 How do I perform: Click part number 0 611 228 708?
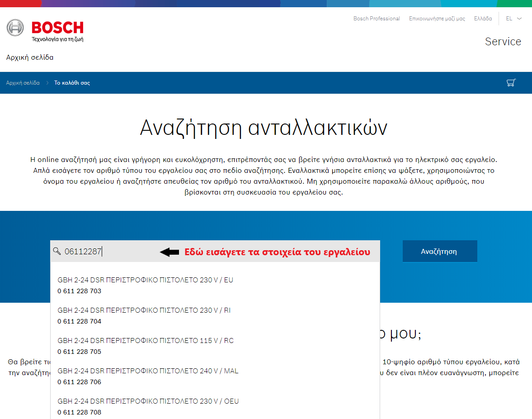pos(80,412)
